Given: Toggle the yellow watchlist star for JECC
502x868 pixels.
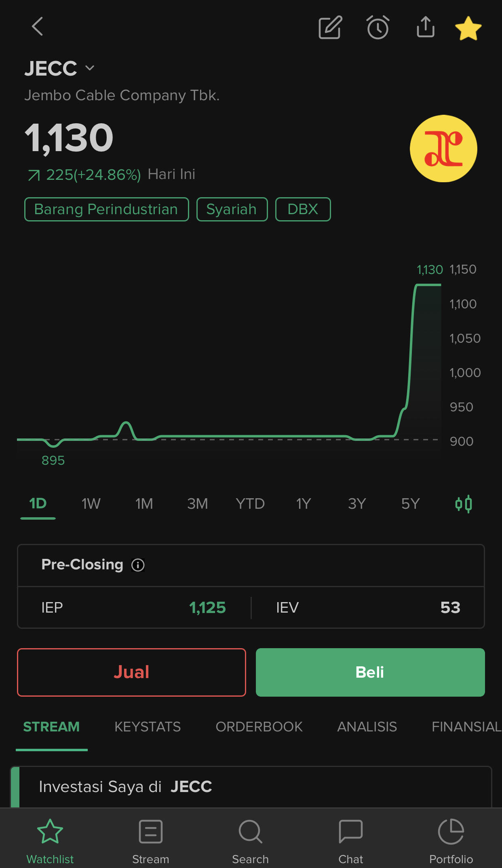Looking at the screenshot, I should click(x=468, y=28).
